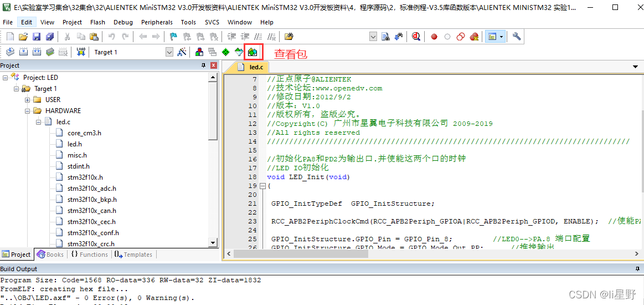Start debug session with magnifier 'd' icon
644x305 pixels.
416,37
